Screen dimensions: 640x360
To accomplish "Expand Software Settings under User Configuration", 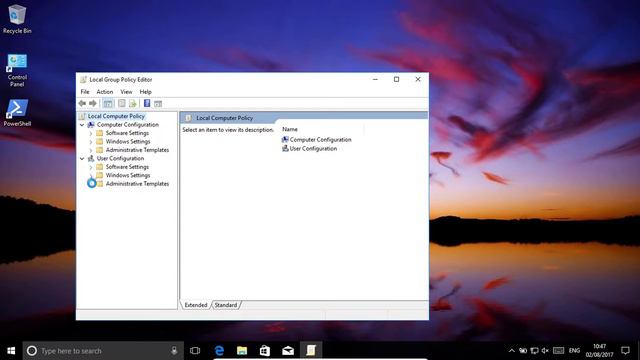I will tap(91, 167).
